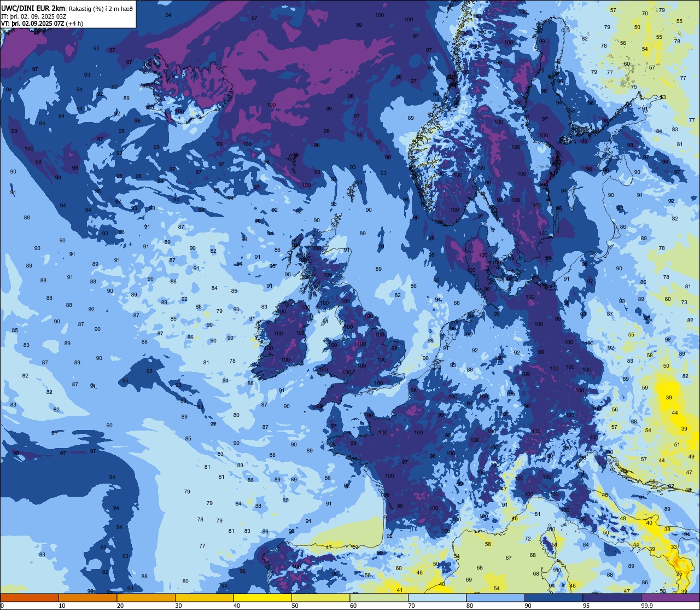The height and width of the screenshot is (610, 700).
Task: Click the humidity value "25" over southern Italy
Action: click(x=679, y=573)
